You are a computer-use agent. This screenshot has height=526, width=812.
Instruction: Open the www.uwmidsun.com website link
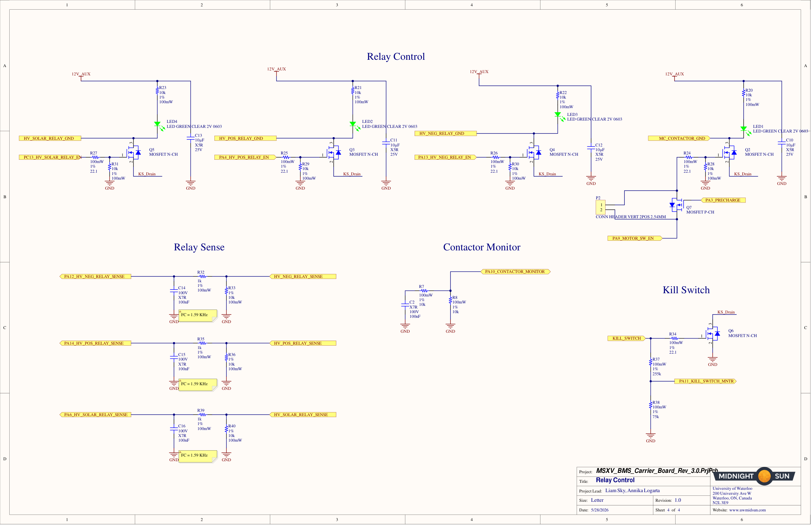[748, 510]
